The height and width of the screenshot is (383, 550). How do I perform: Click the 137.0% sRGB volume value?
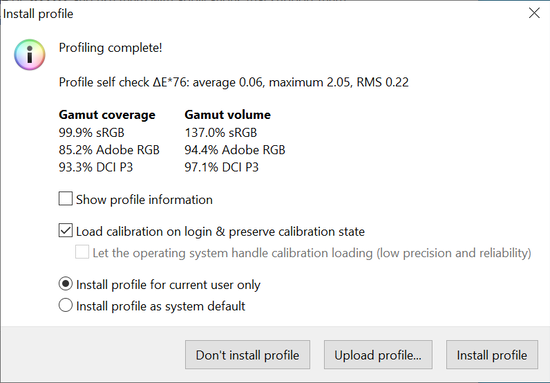point(221,133)
